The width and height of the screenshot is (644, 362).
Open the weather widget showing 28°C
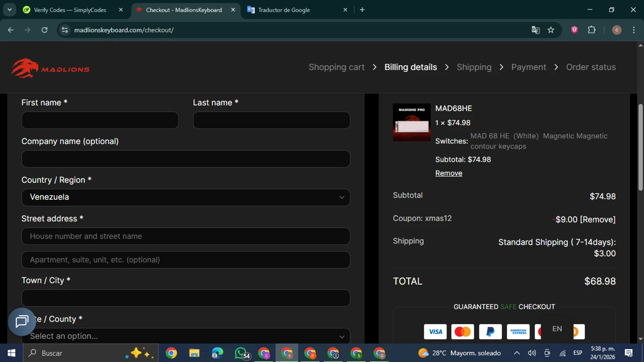click(459, 353)
